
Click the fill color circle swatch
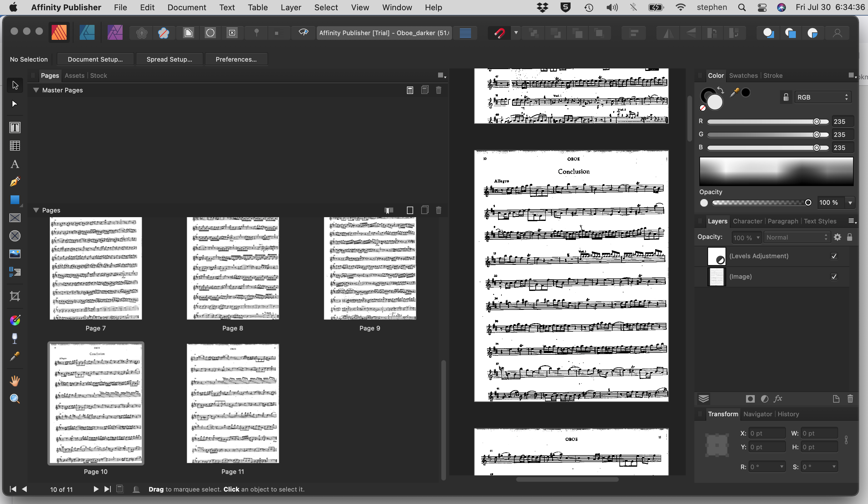714,102
